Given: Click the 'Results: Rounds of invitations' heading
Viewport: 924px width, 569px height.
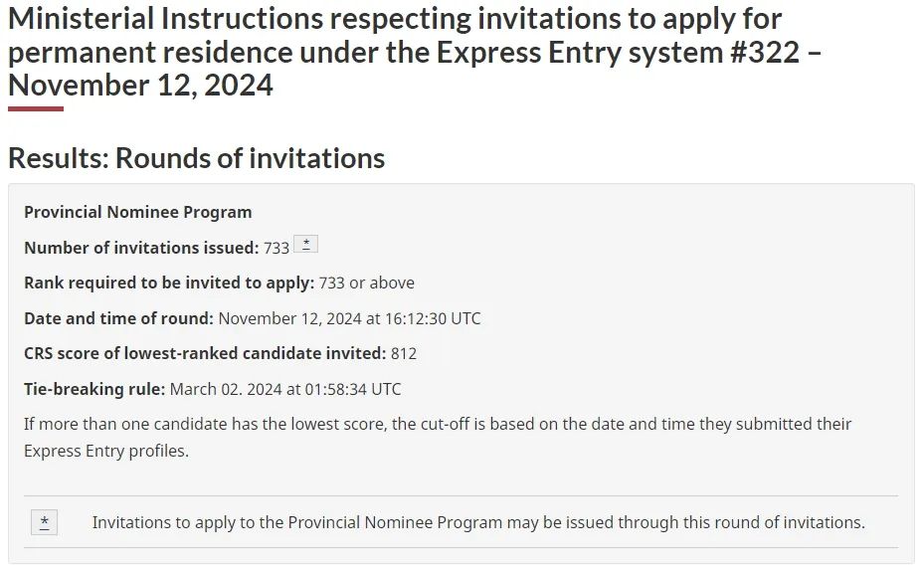Looking at the screenshot, I should (x=197, y=158).
